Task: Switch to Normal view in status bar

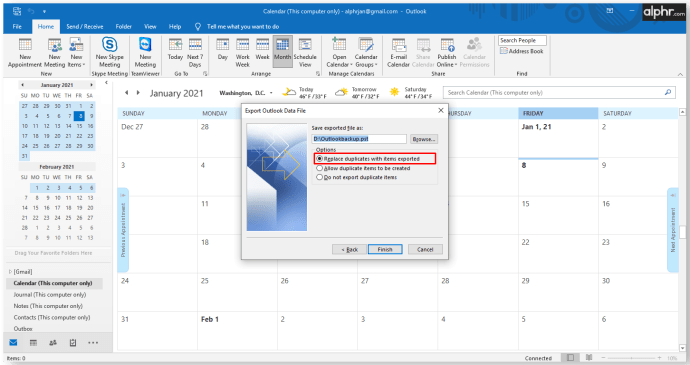Action: [x=570, y=358]
